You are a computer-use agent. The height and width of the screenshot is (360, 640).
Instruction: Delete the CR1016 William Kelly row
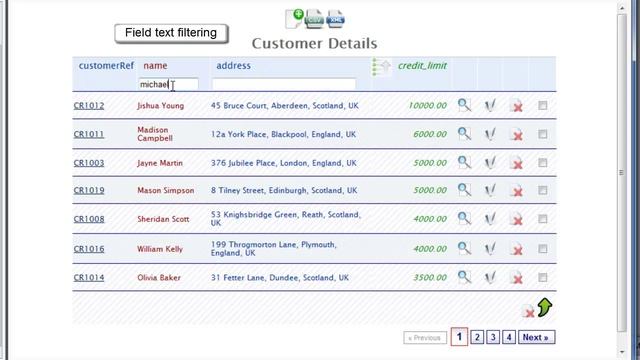(516, 249)
